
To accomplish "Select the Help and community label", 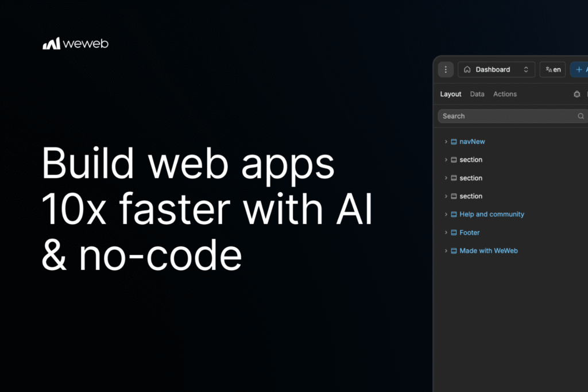I will click(492, 214).
